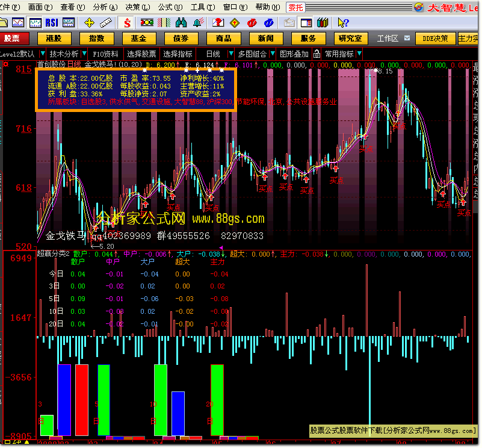This screenshot has width=482, height=448.
Task: Click the blue circular info icon
Action: [x=268, y=23]
